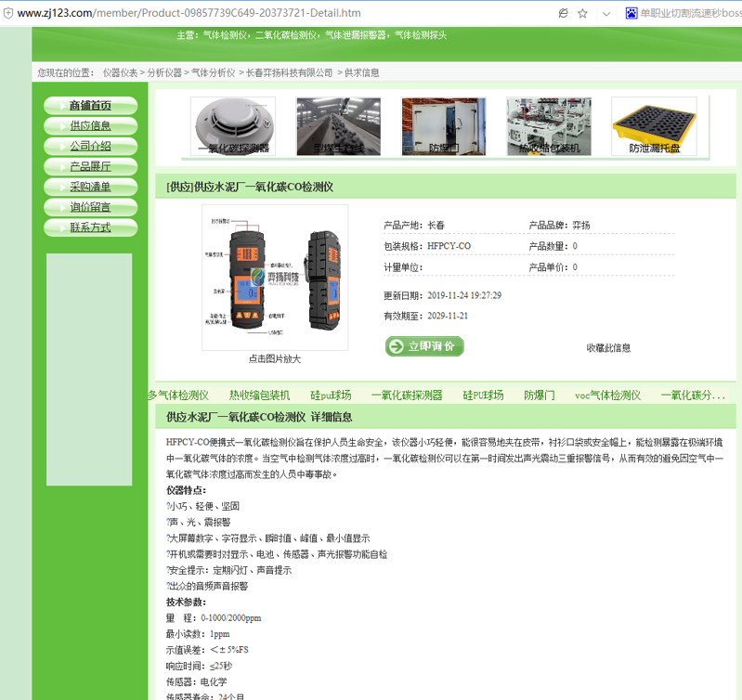Click the 响应时间: ≤25秒 line
Screen dimensions: 742x700
pyautogui.click(x=199, y=666)
